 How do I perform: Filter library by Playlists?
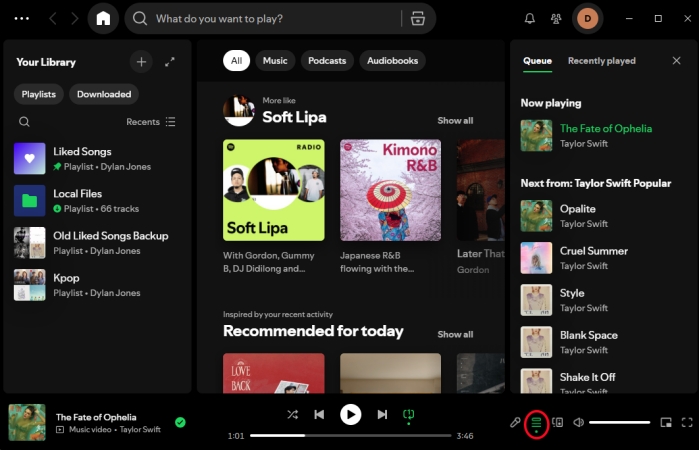click(39, 94)
